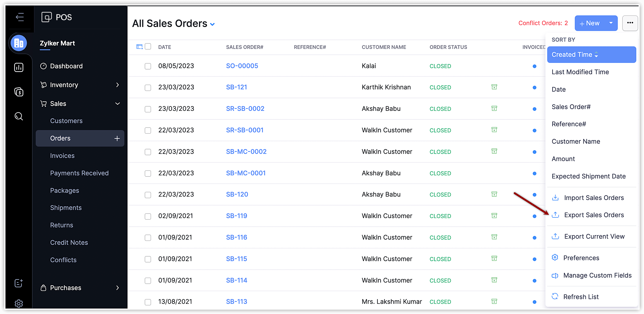Click the package icon on the SB-121 row
The height and width of the screenshot is (314, 644).
click(494, 87)
